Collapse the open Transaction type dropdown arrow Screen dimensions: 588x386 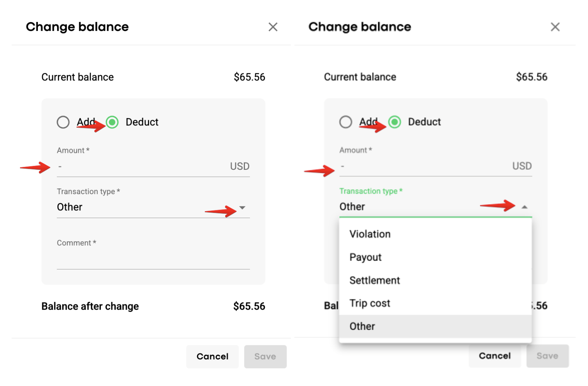[x=524, y=207]
